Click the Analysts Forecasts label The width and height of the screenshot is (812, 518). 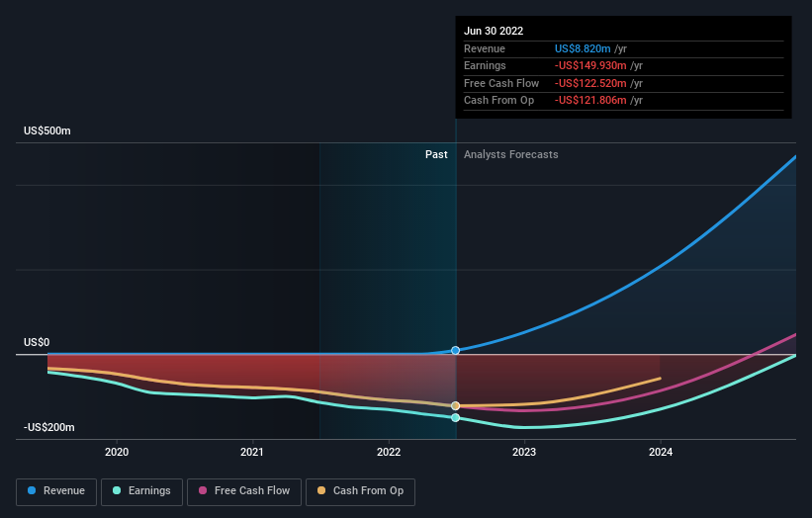pos(510,154)
